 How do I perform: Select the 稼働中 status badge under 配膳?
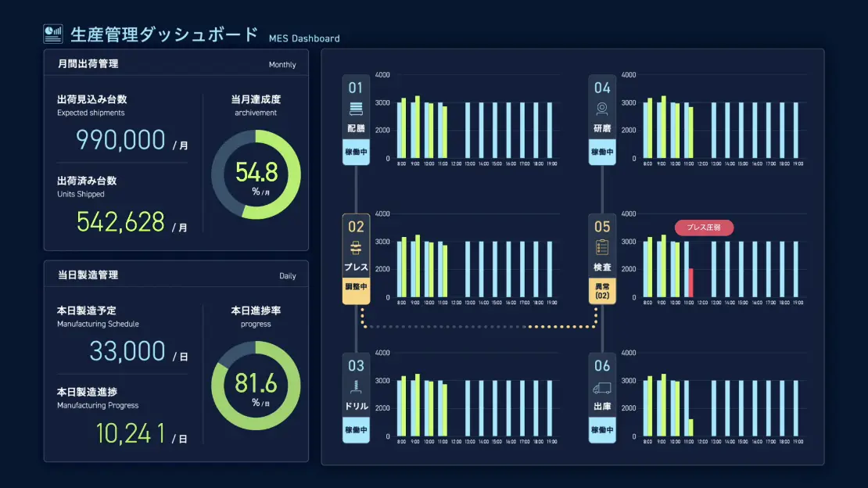coord(356,152)
